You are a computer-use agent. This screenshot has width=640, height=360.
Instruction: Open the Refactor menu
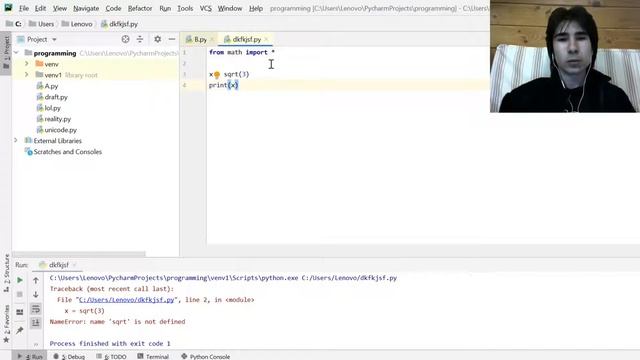(140, 8)
